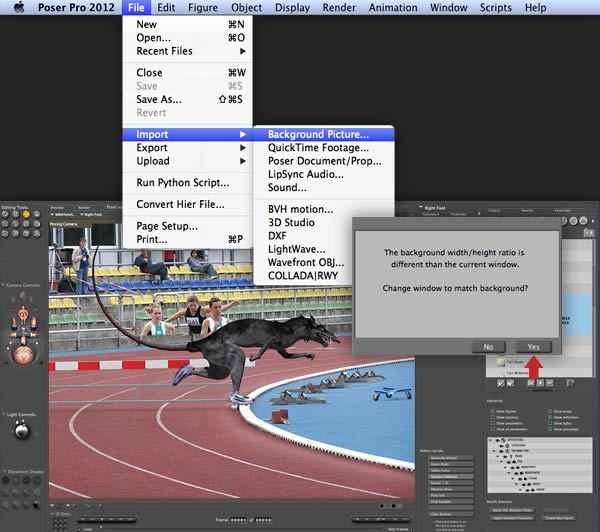
Task: Choose Page Setup... in File menu
Action: click(x=188, y=226)
